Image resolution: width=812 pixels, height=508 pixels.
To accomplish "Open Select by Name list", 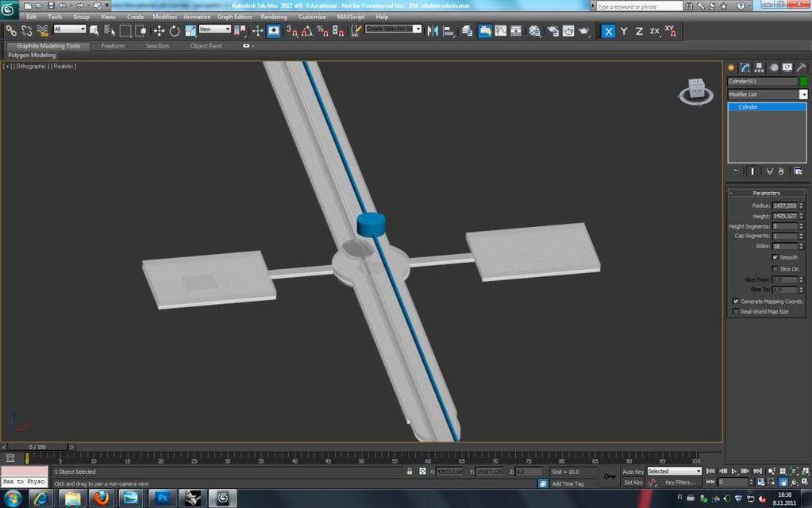I will pyautogui.click(x=110, y=31).
